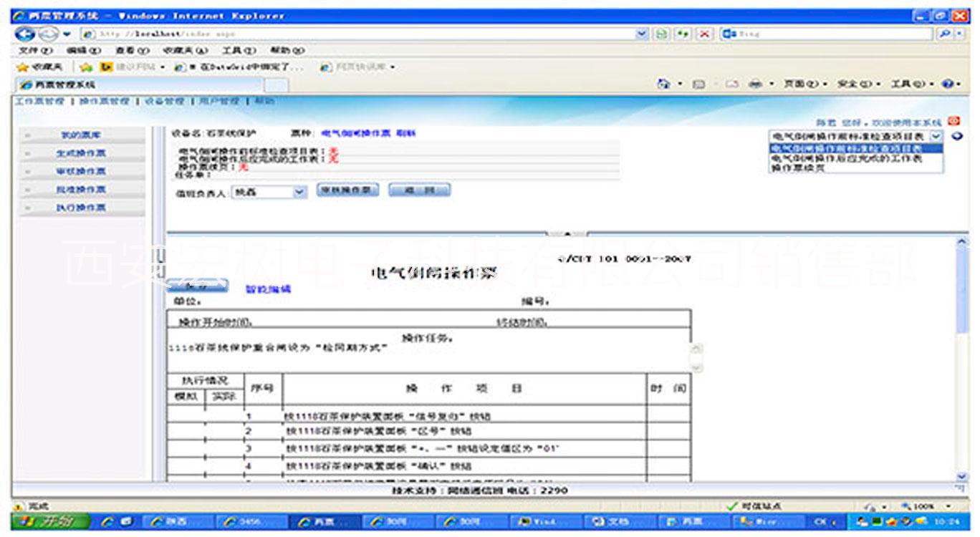Click the Feeds icon in command bar
The image size is (980, 537).
click(699, 84)
